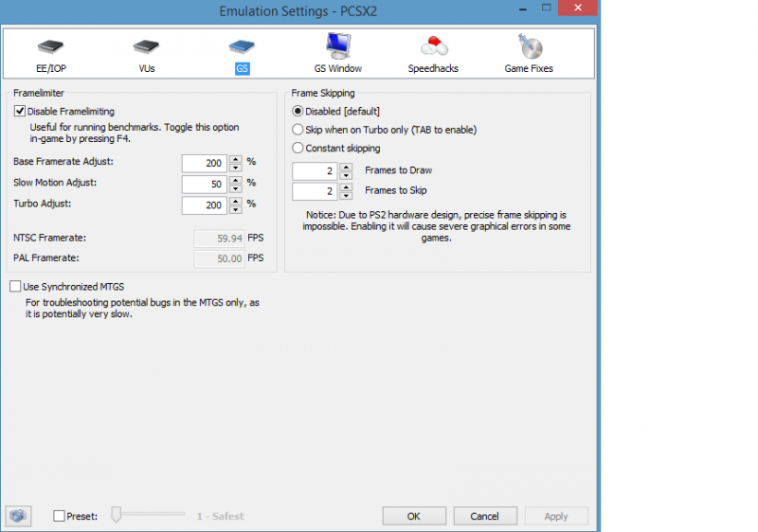Enable the Preset checkbox
This screenshot has width=758, height=532.
(x=59, y=516)
